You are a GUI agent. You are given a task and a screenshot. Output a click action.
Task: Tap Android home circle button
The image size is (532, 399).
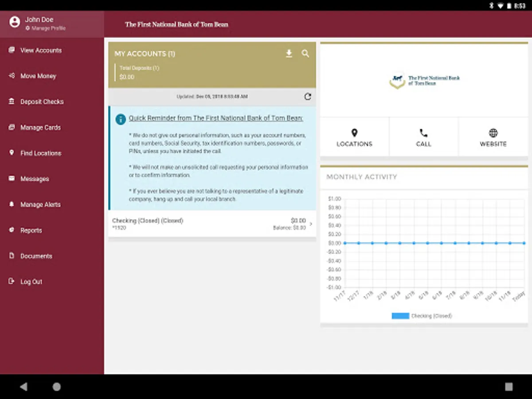pos(57,387)
